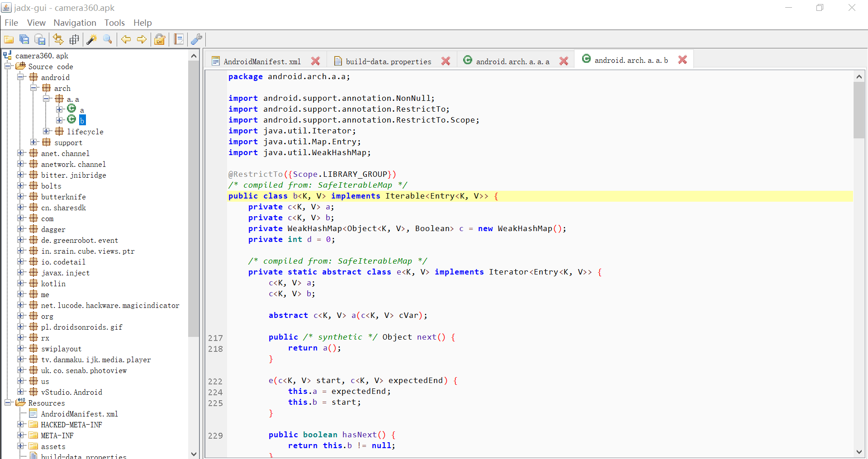868x459 pixels.
Task: Expand class a in tree
Action: 59,109
